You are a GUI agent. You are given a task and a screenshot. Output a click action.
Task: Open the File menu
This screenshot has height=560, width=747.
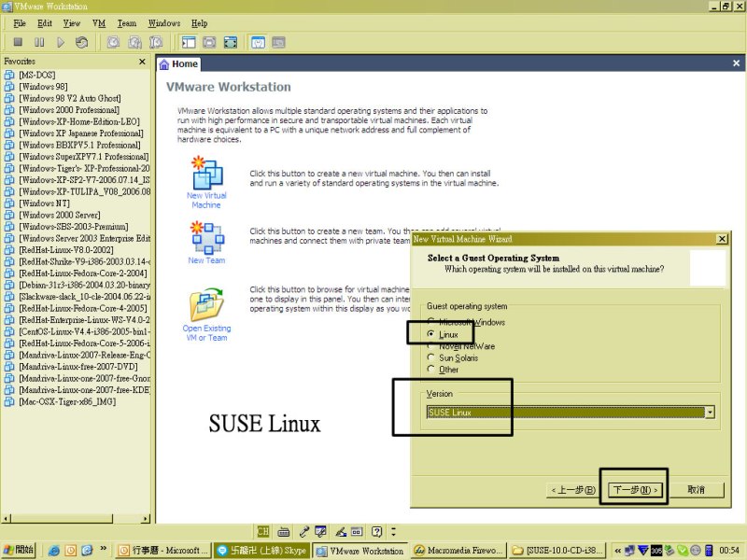(20, 23)
